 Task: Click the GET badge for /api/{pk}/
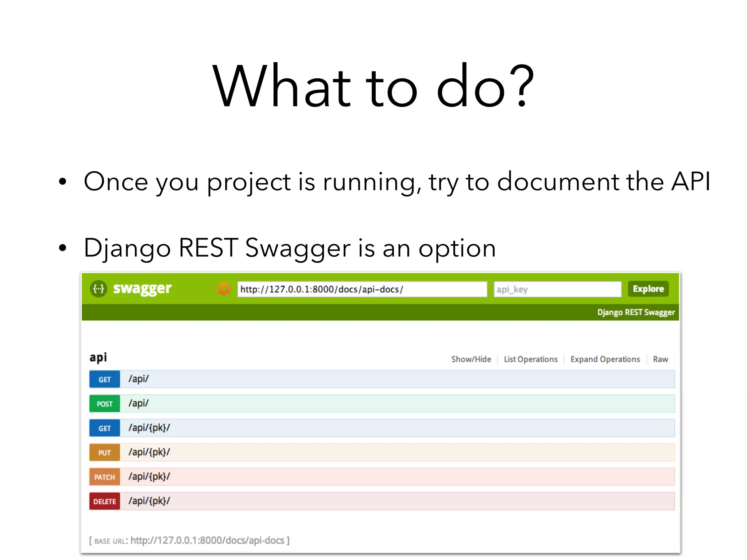click(x=105, y=428)
